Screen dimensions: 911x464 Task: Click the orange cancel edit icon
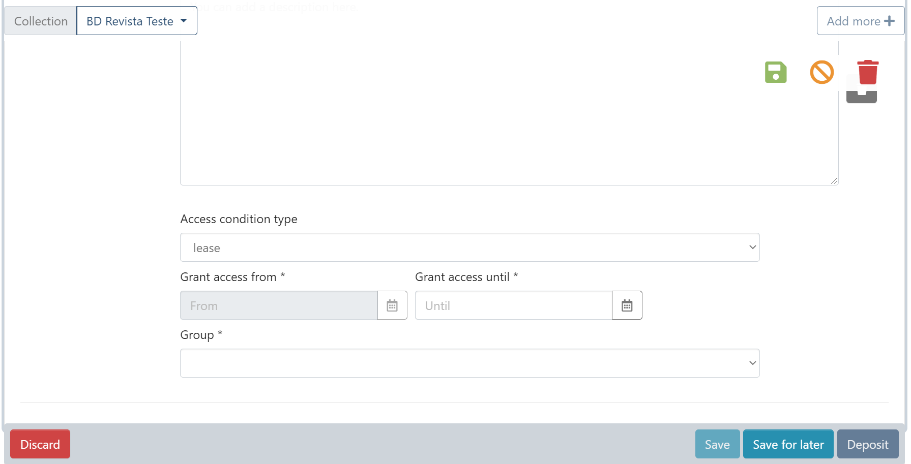point(821,72)
